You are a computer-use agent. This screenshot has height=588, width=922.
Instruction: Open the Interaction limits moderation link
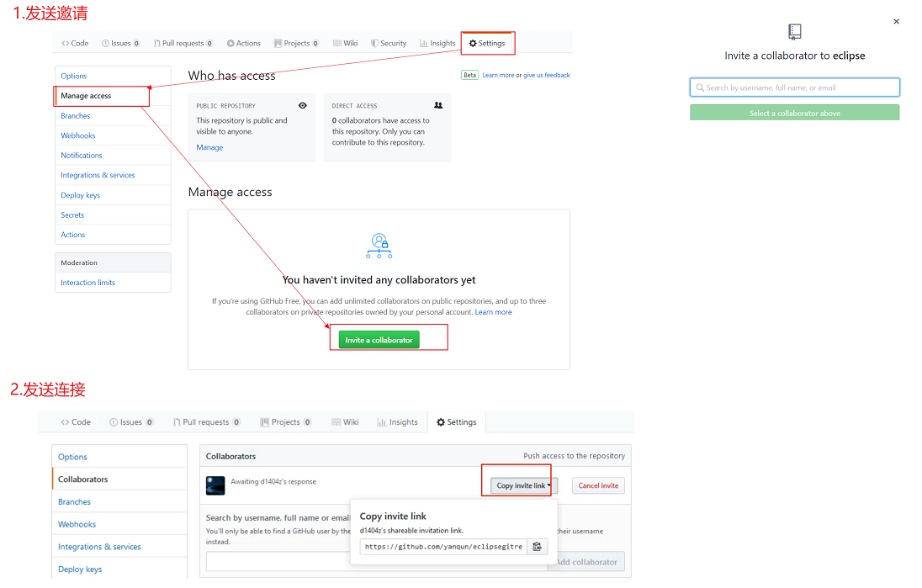[x=87, y=283]
